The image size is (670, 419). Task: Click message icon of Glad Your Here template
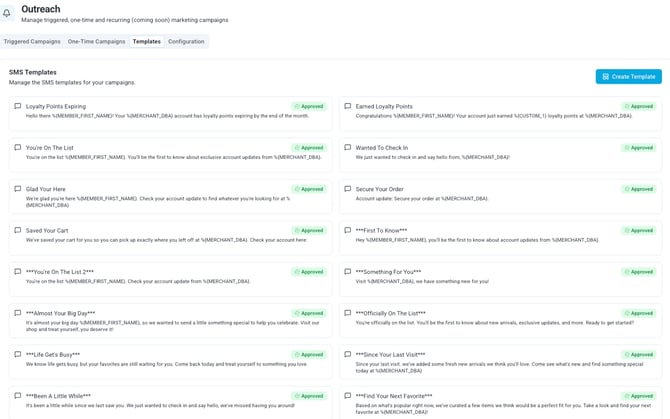[18, 189]
